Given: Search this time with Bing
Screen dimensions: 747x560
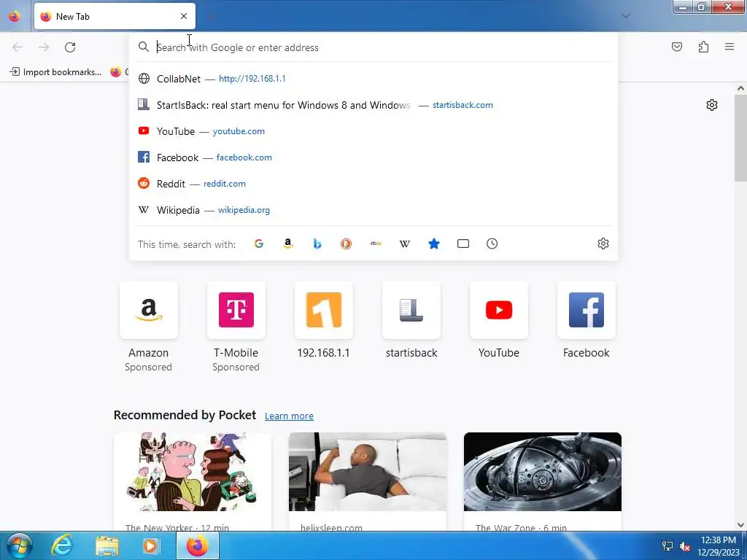Looking at the screenshot, I should click(317, 244).
